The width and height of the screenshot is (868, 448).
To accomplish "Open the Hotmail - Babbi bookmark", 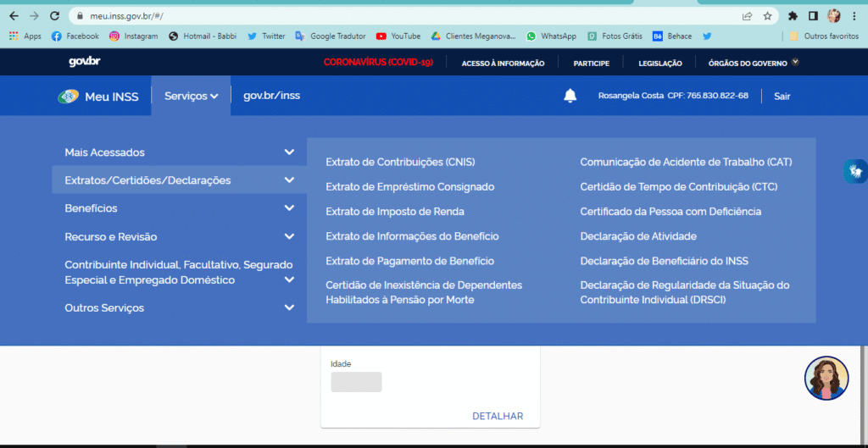I will coord(201,36).
